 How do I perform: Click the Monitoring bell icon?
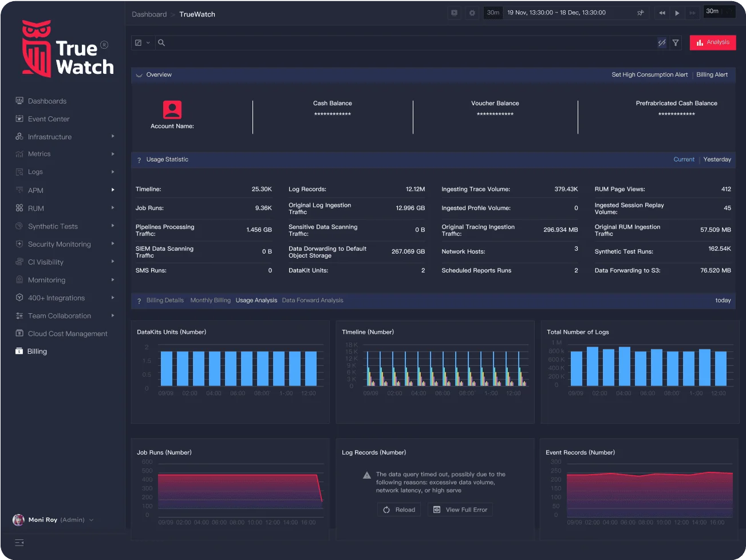tap(19, 279)
